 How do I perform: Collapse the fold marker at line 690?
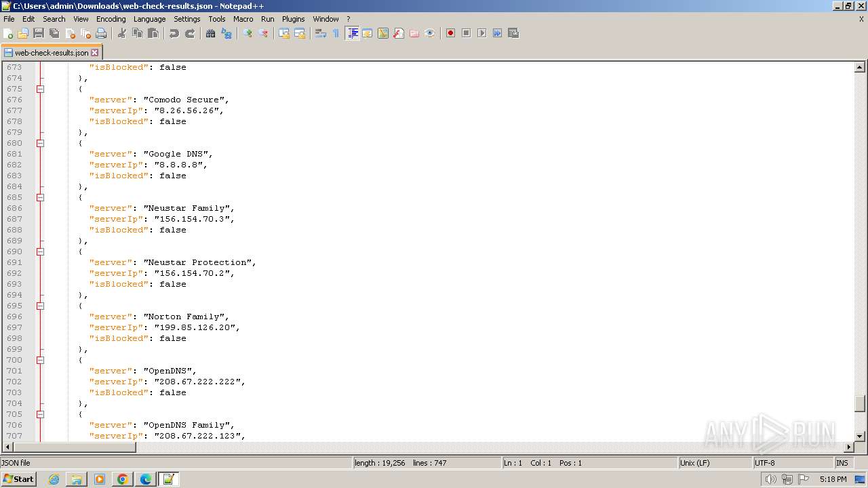point(41,251)
